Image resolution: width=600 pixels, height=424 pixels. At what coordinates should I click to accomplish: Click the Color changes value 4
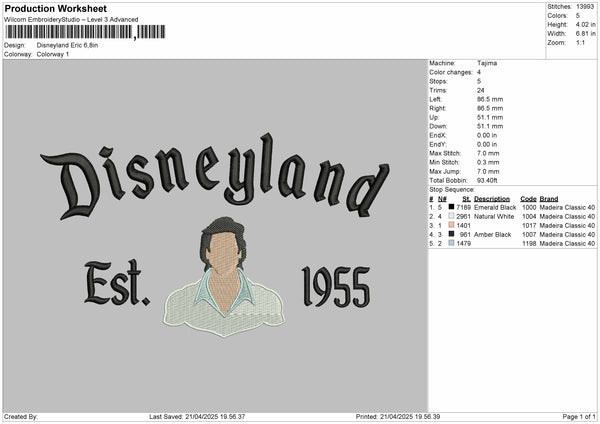[x=479, y=72]
